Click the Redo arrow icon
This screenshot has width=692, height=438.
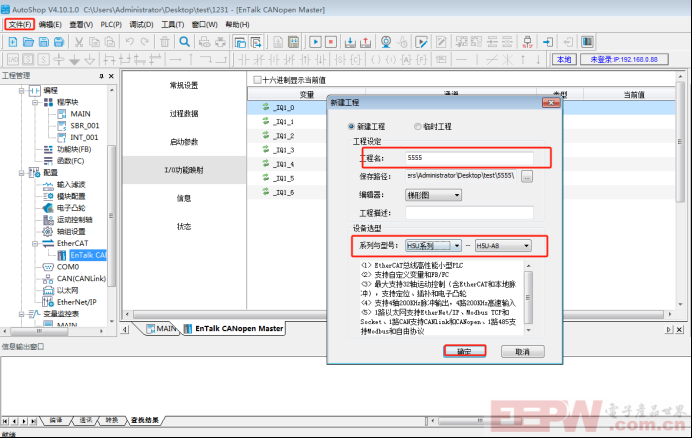point(145,42)
